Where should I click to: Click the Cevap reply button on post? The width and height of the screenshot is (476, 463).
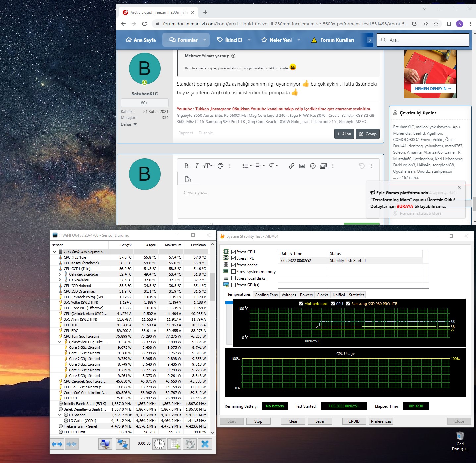(368, 134)
